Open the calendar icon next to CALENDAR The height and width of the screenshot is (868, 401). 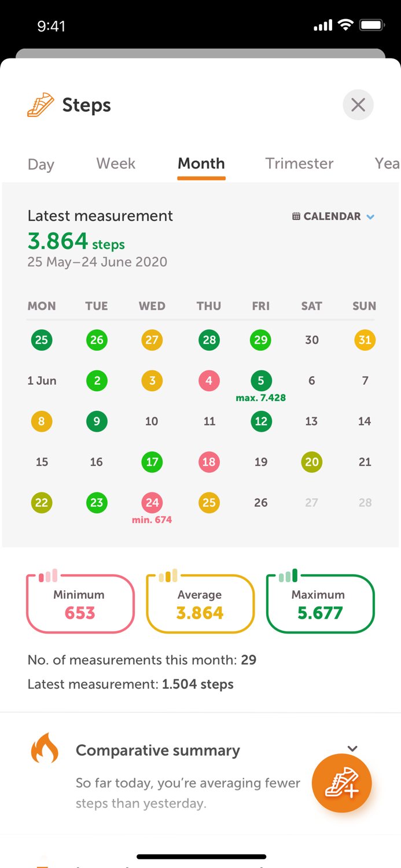(296, 216)
